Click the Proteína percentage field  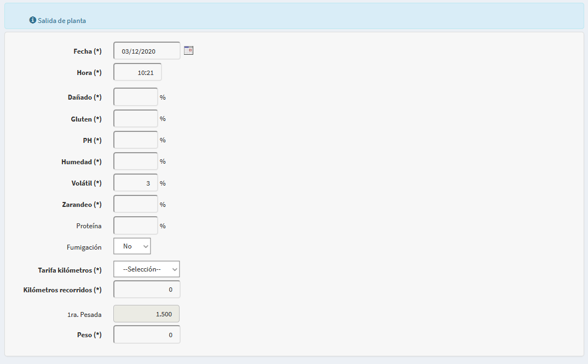(x=135, y=226)
